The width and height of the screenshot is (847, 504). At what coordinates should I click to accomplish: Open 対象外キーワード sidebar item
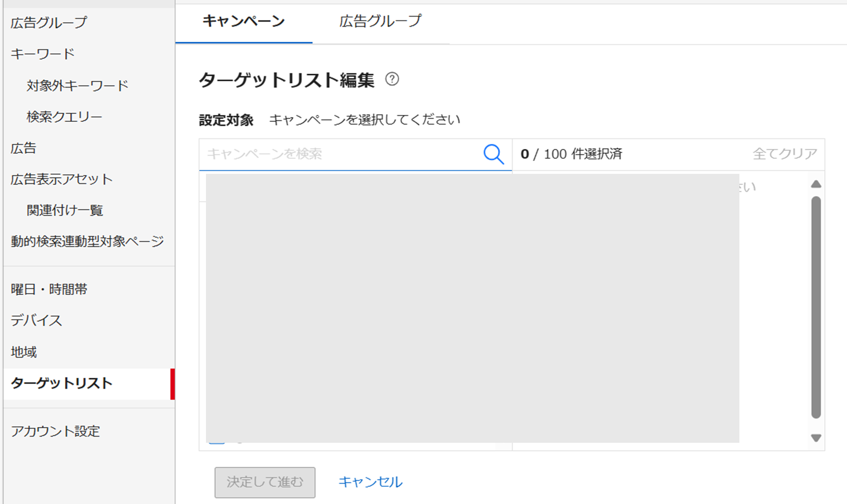(77, 86)
